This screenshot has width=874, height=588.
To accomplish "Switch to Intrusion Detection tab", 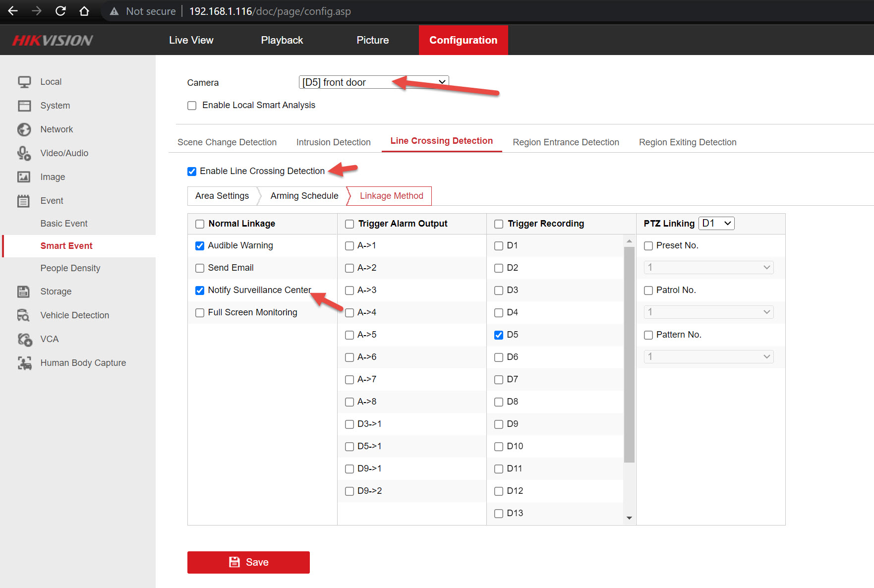I will tap(333, 142).
